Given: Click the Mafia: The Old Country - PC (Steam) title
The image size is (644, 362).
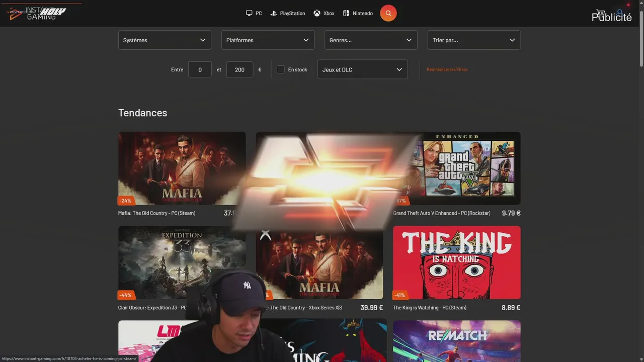Looking at the screenshot, I should pos(157,213).
